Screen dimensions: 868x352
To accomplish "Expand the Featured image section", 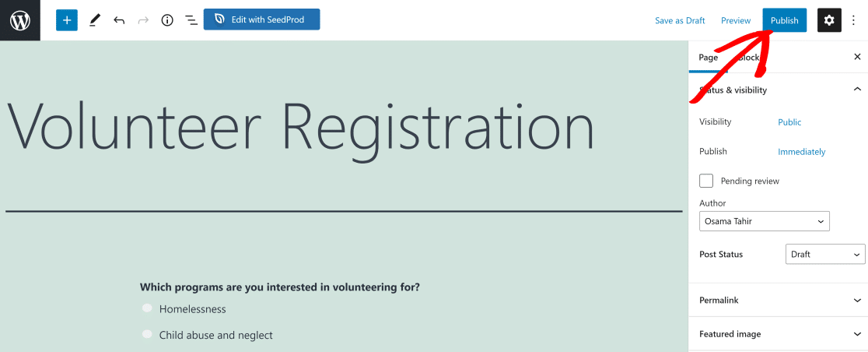I will pyautogui.click(x=779, y=334).
